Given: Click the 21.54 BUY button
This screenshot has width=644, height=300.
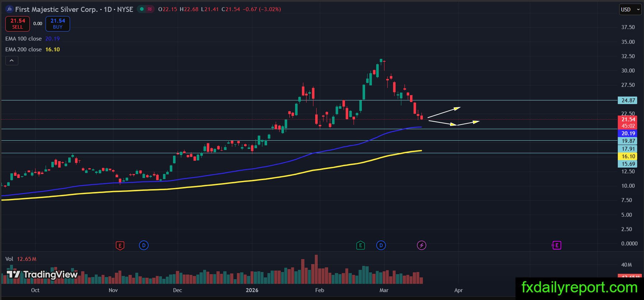Looking at the screenshot, I should [x=58, y=24].
